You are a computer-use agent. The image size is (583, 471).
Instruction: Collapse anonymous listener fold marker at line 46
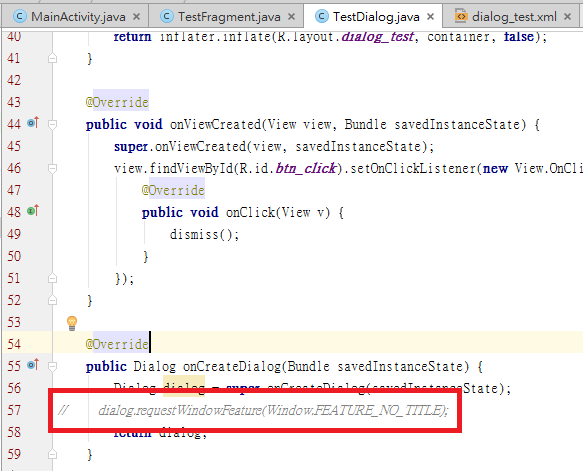[x=52, y=168]
